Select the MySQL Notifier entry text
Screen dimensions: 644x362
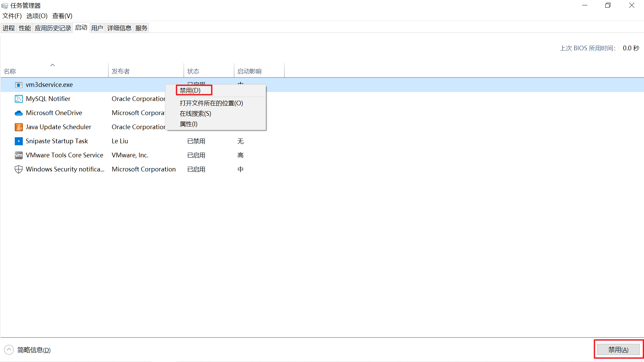click(48, 99)
